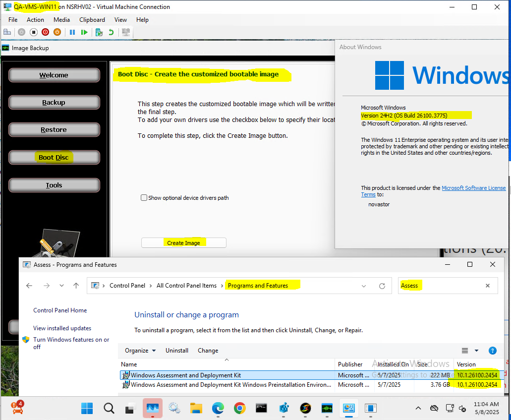Turn off the VM with the black square icon

[34, 32]
